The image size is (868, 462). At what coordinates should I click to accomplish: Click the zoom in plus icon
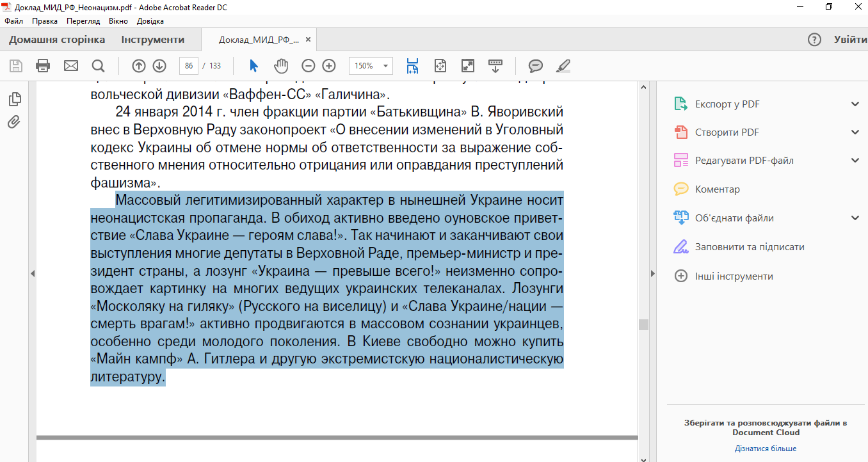point(329,66)
